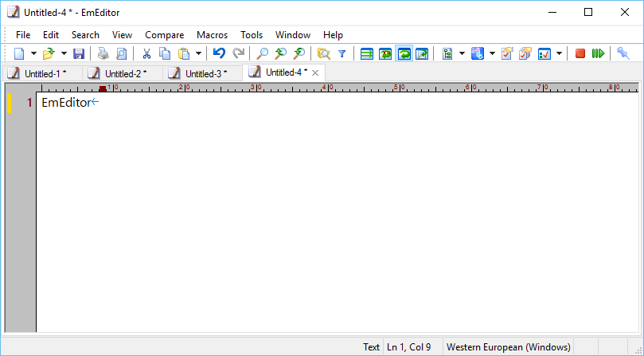Click the blue line-end arrow after EmEditor
Viewport: 644px width, 356px height.
pos(96,102)
